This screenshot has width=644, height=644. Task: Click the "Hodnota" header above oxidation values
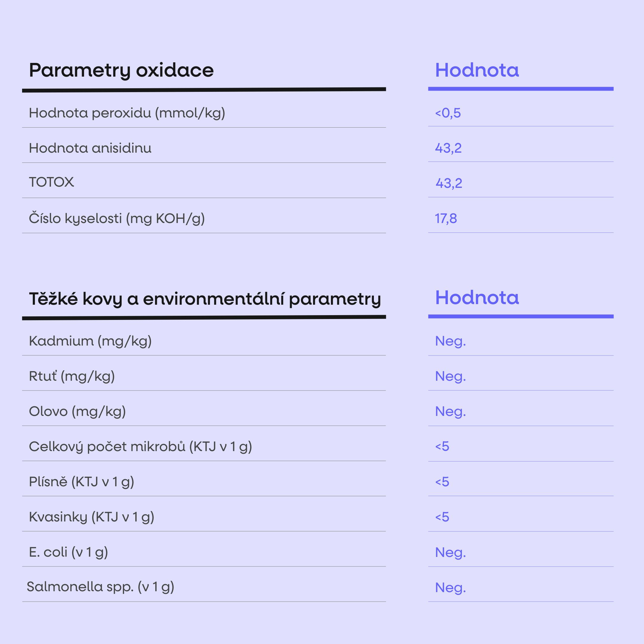477,70
